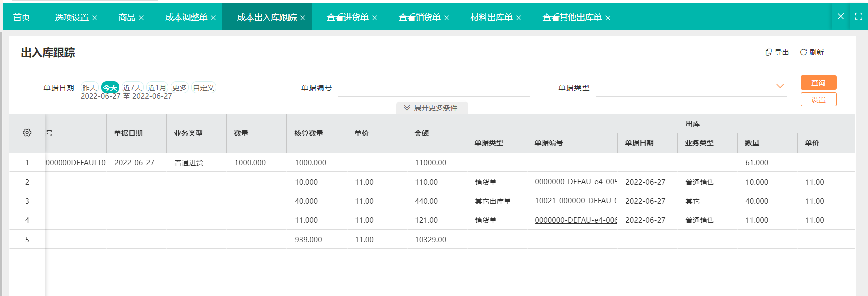Switch to the 首页 tab
The width and height of the screenshot is (868, 296).
point(21,17)
